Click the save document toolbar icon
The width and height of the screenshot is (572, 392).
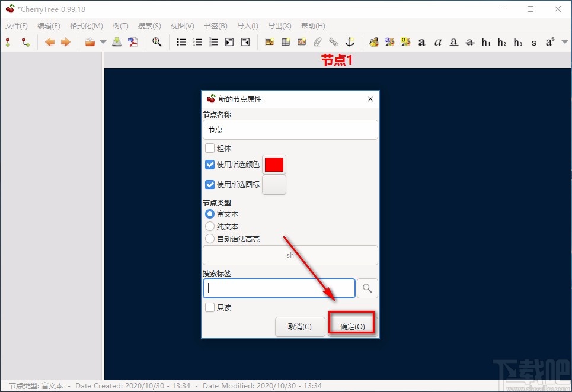point(117,42)
